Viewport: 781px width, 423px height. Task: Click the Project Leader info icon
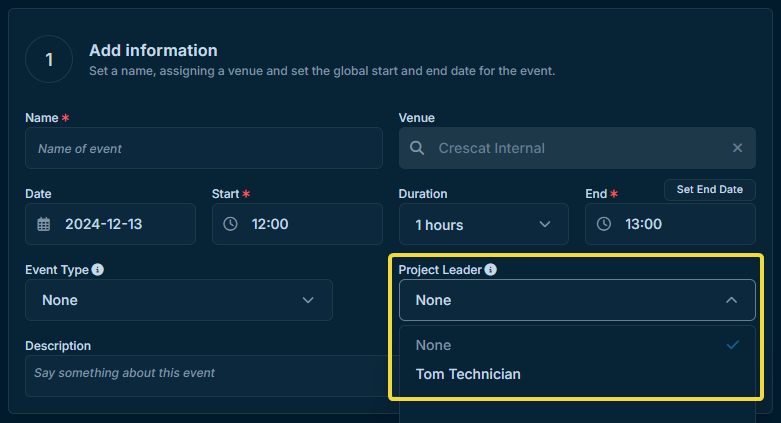click(491, 270)
